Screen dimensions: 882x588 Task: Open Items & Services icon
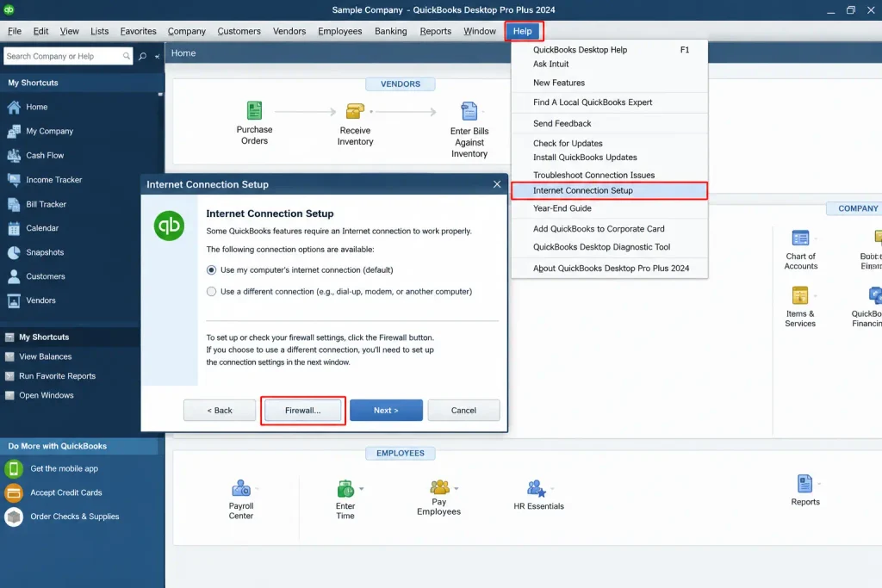pos(800,295)
